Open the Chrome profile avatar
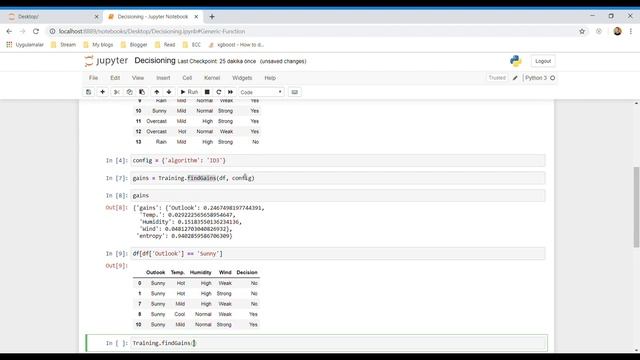Viewport: 640px width, 360px height. tap(617, 31)
